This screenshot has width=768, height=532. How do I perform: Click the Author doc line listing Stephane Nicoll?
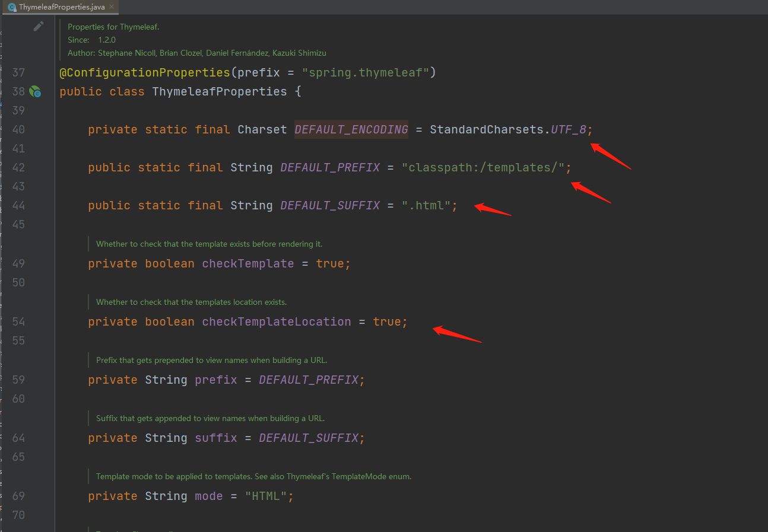(x=197, y=53)
